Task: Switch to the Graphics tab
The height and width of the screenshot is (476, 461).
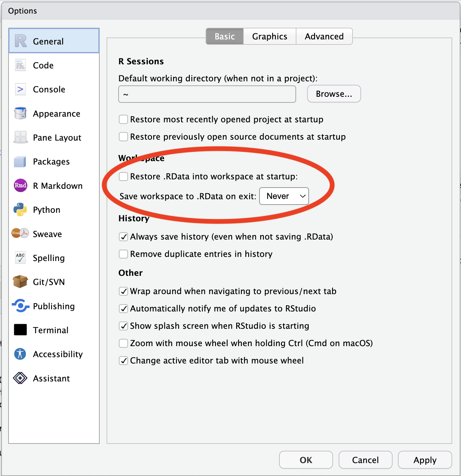Action: tap(270, 36)
